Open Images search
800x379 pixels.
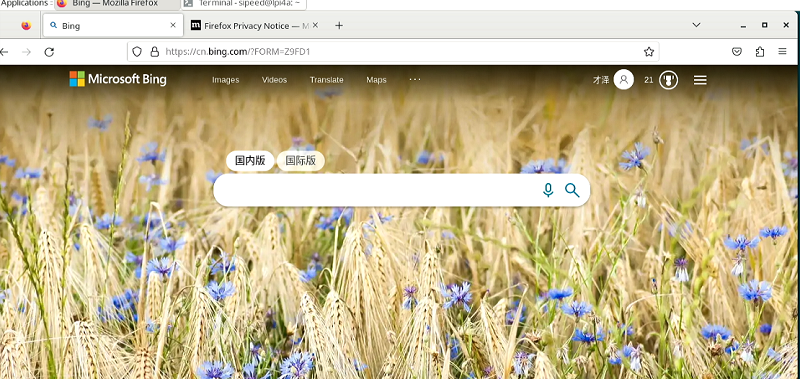(x=226, y=80)
